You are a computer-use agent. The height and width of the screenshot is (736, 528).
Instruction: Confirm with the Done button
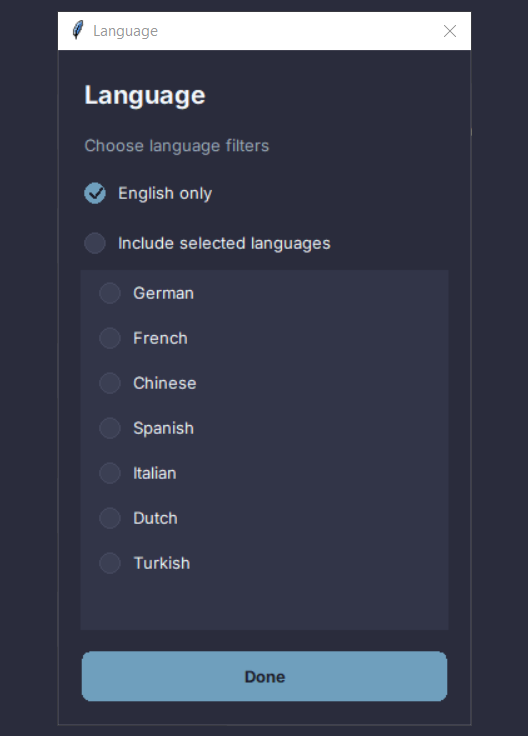[x=264, y=676]
